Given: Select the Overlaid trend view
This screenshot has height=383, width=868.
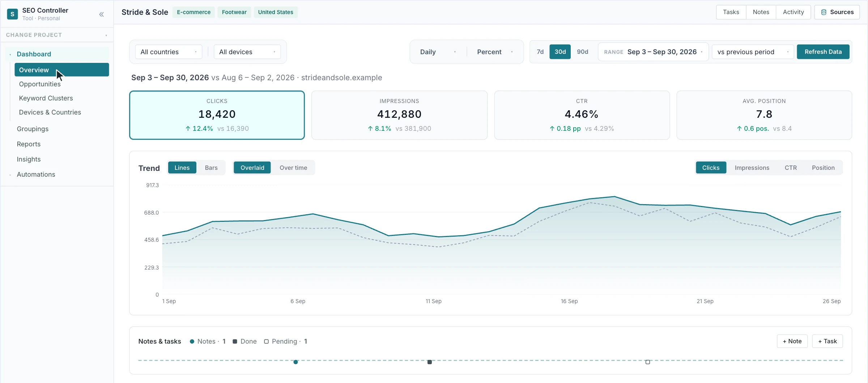Looking at the screenshot, I should pyautogui.click(x=252, y=168).
